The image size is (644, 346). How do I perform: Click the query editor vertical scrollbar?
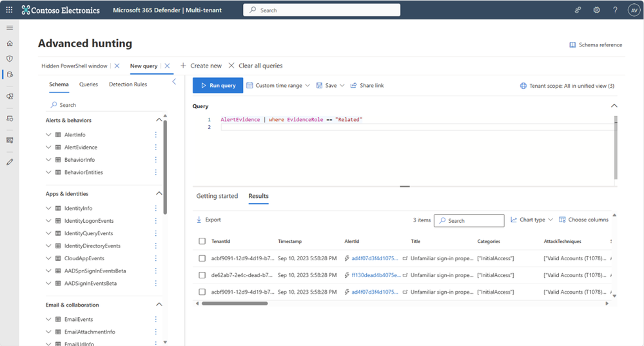tap(615, 148)
